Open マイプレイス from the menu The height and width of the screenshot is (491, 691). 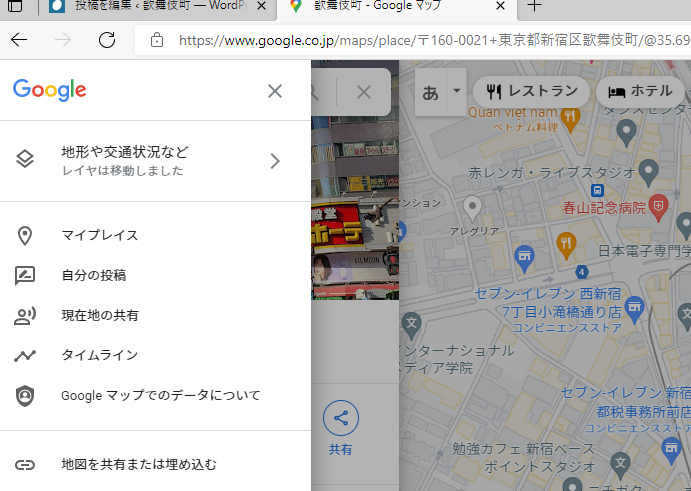point(100,236)
